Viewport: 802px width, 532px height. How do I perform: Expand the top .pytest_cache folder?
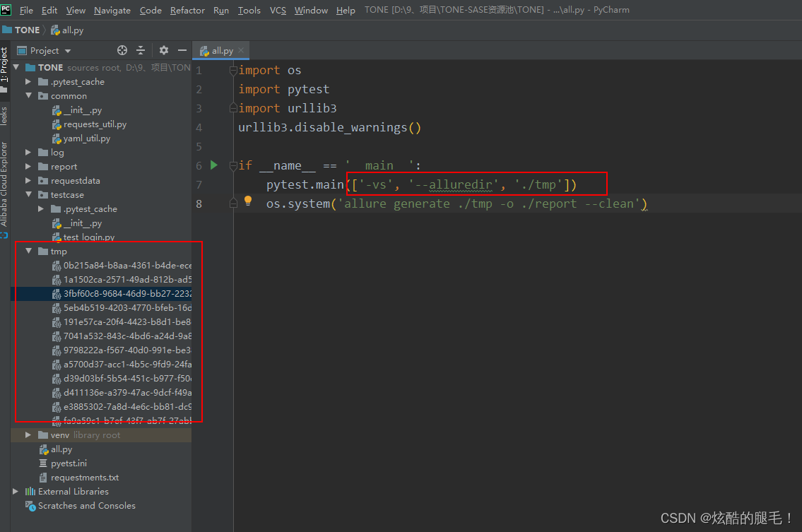pos(29,81)
